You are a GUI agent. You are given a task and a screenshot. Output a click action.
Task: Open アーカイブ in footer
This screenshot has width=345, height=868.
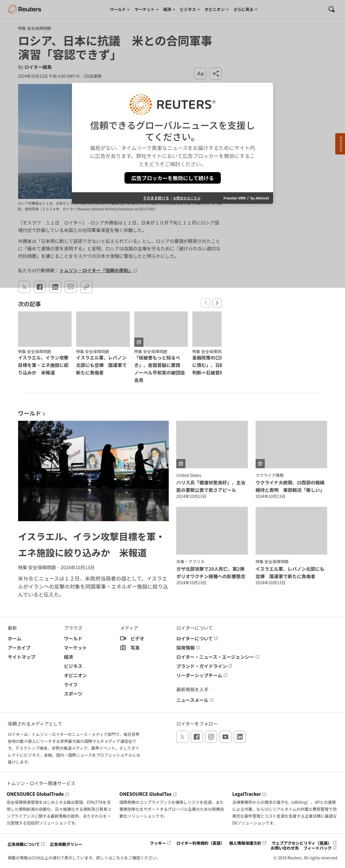pyautogui.click(x=19, y=648)
